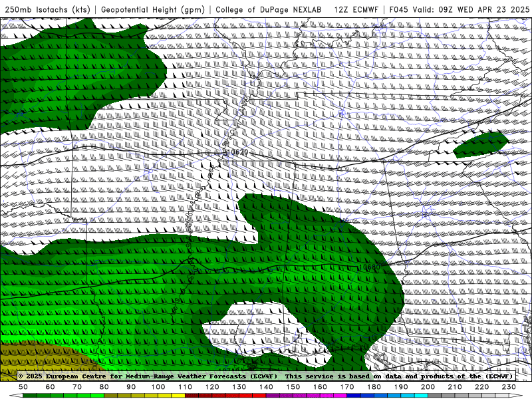Click the ECMWF copyright notice text
The image size is (532, 399).
(148, 376)
